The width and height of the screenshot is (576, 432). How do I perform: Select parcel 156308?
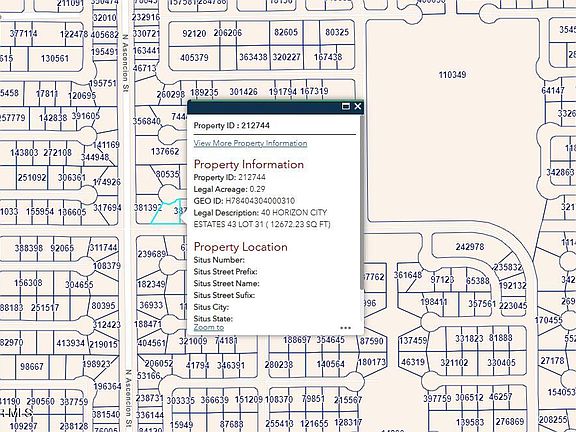[x=28, y=283]
